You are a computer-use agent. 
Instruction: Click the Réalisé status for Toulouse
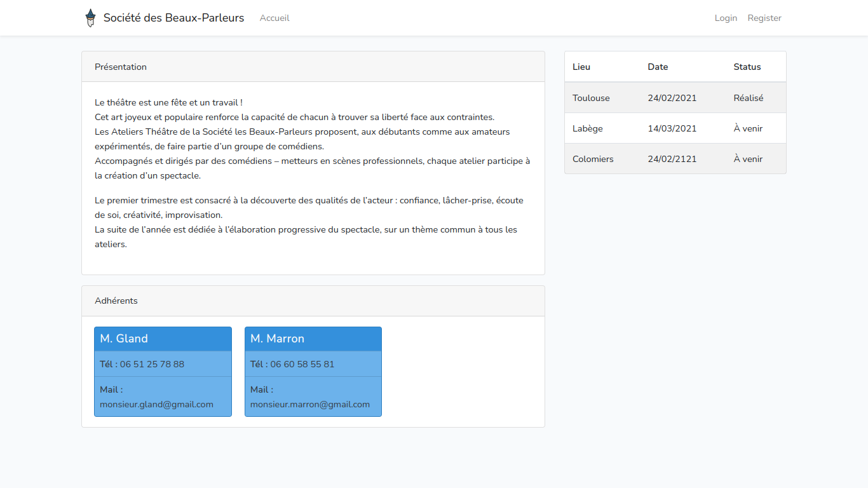(749, 98)
